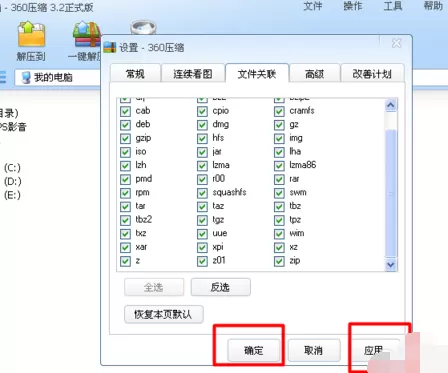Switch to the 高级 tab
The image size is (448, 373).
(x=314, y=73)
